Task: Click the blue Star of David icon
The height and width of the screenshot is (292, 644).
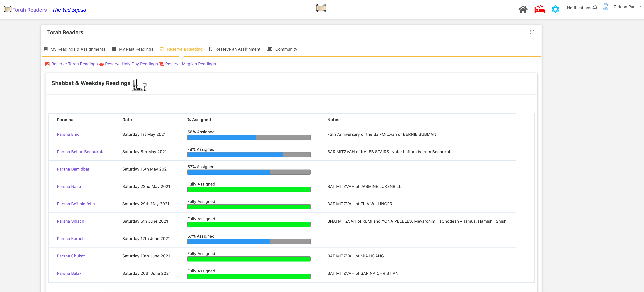Action: point(555,9)
